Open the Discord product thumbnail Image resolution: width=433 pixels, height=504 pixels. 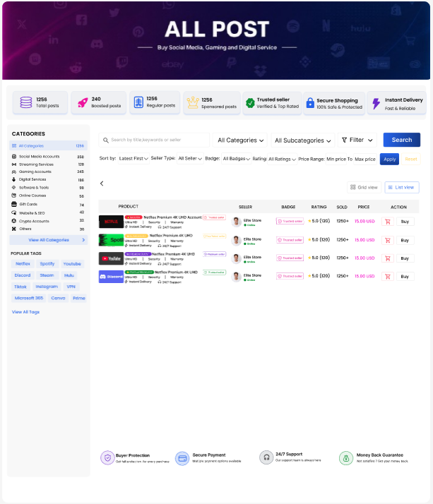111,277
